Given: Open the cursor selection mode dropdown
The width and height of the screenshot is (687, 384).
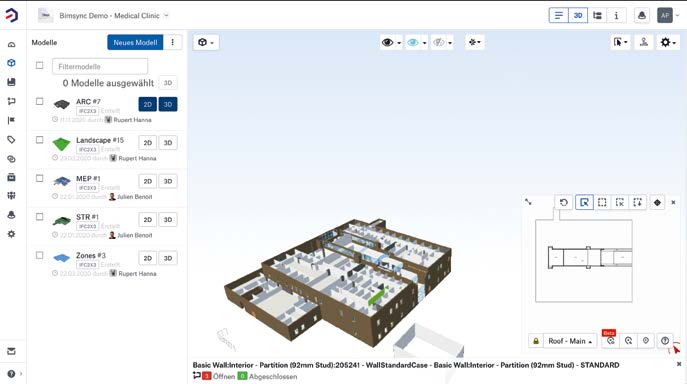Looking at the screenshot, I should point(620,42).
